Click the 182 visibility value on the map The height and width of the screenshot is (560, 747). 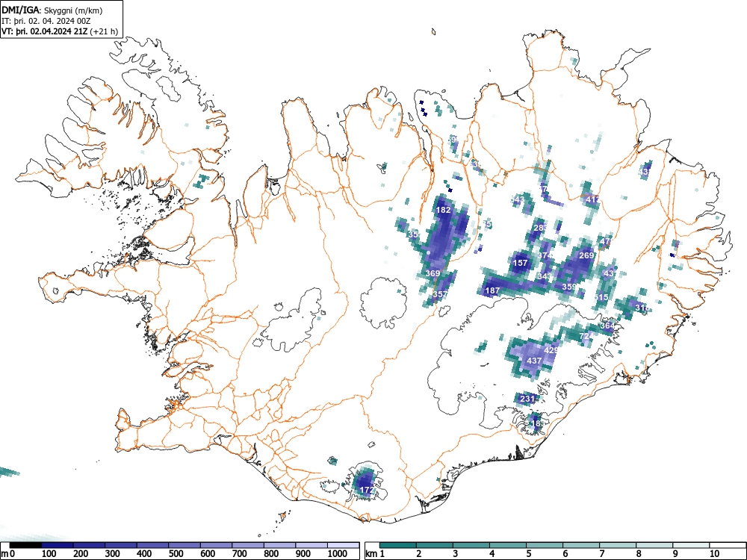pyautogui.click(x=443, y=210)
